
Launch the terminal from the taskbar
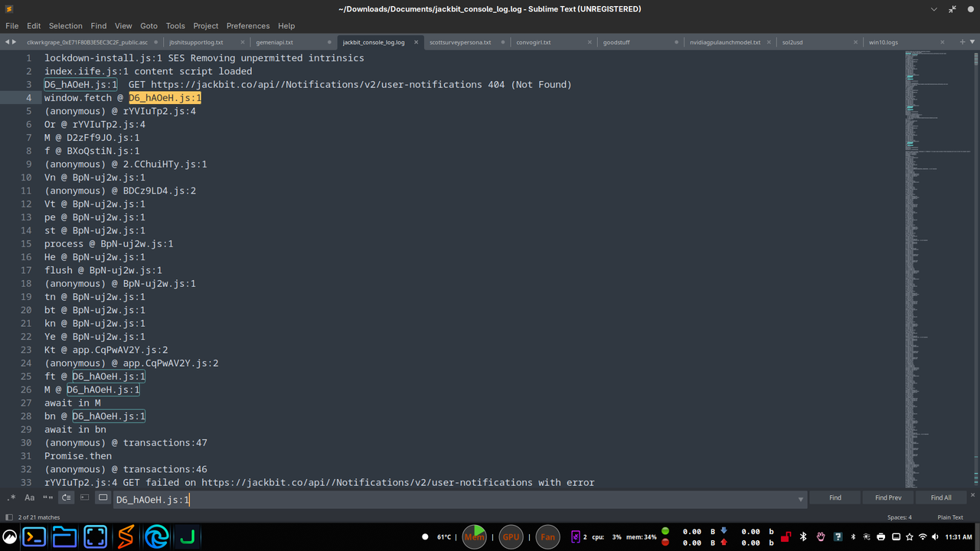coord(35,537)
